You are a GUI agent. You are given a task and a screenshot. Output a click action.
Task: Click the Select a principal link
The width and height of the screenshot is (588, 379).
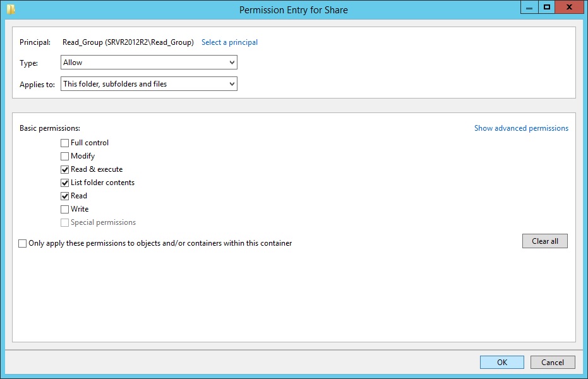(x=229, y=42)
